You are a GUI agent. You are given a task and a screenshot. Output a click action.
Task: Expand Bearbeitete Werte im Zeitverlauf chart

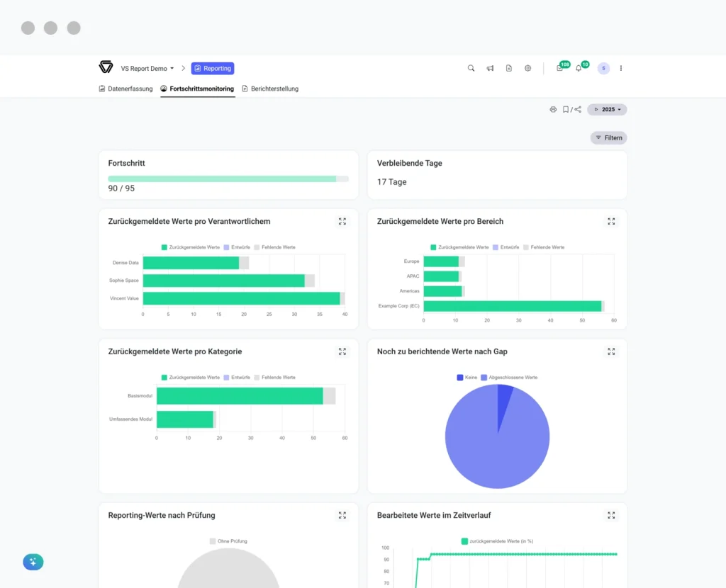click(x=611, y=515)
